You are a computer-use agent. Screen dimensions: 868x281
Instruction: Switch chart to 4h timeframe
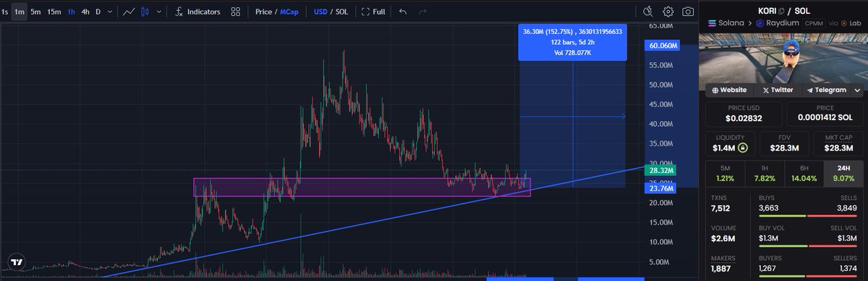point(86,12)
